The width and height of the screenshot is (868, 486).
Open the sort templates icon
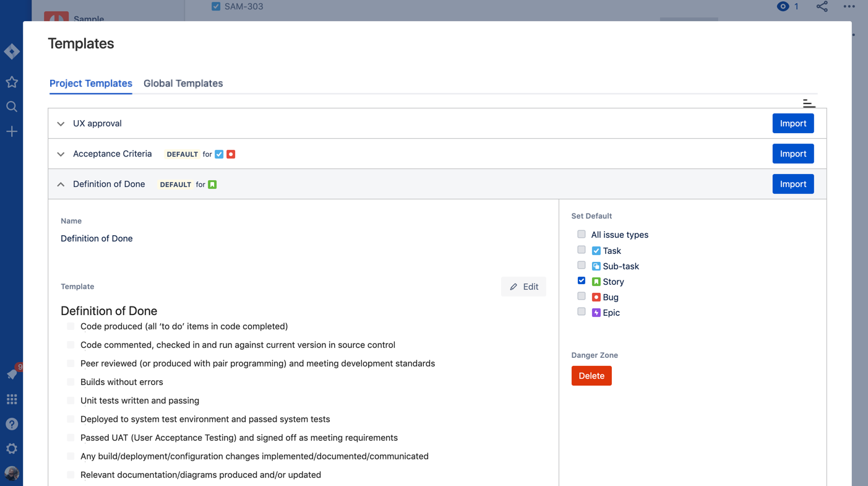pos(809,103)
